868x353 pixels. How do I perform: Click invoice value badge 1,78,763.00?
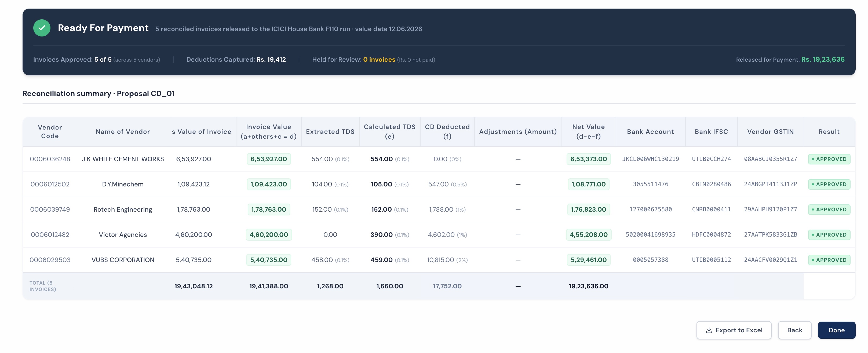[269, 209]
